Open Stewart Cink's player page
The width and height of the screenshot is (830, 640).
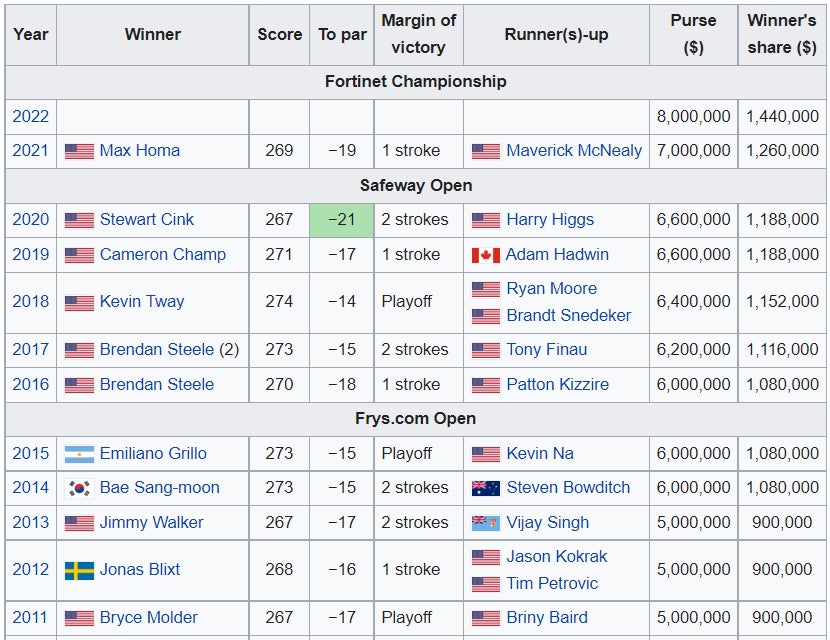coord(147,220)
